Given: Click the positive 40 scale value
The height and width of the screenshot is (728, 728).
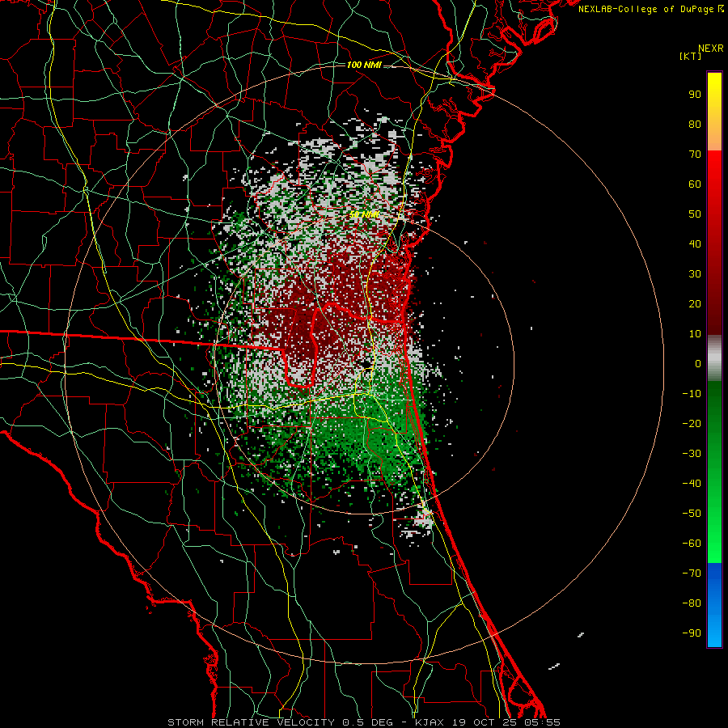Looking at the screenshot, I should 695,244.
